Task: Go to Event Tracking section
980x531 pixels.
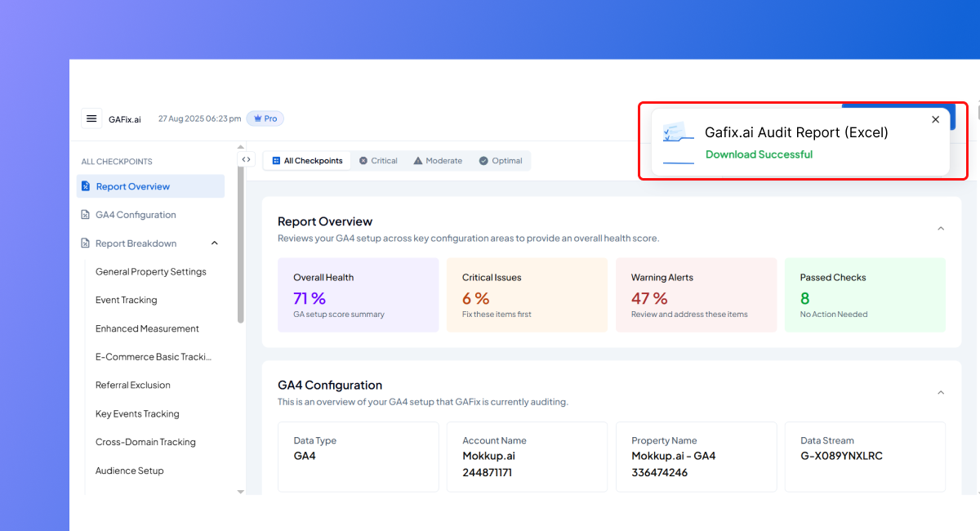Action: pyautogui.click(x=127, y=301)
